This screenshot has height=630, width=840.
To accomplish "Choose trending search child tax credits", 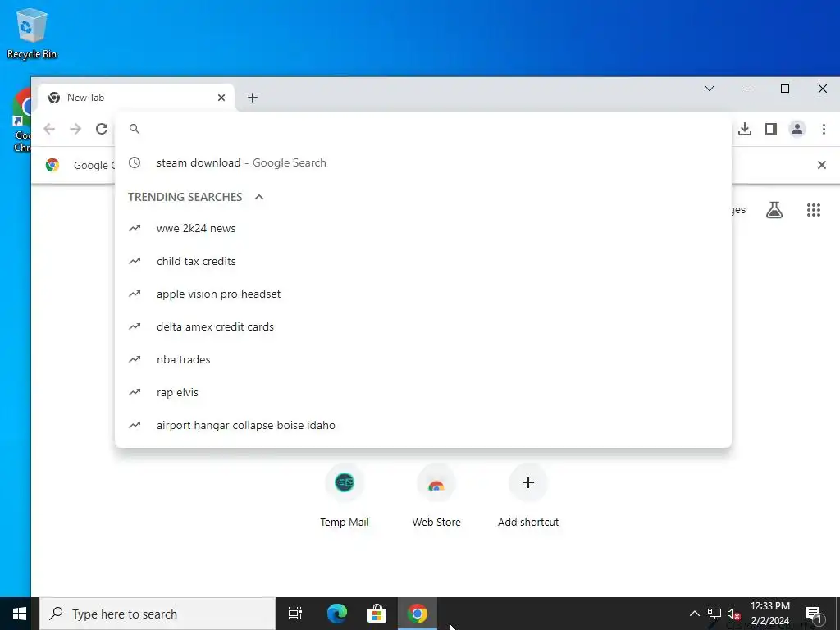I will (423, 261).
